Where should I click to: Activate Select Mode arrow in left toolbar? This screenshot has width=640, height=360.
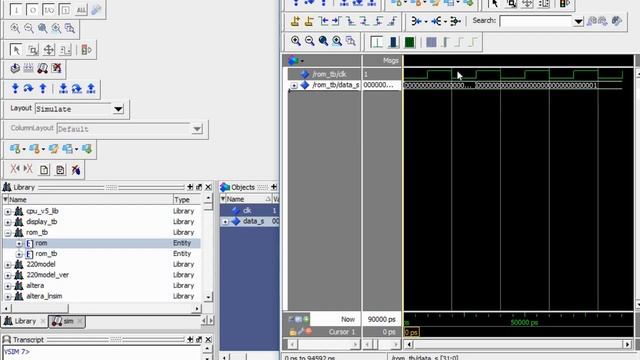(x=16, y=50)
